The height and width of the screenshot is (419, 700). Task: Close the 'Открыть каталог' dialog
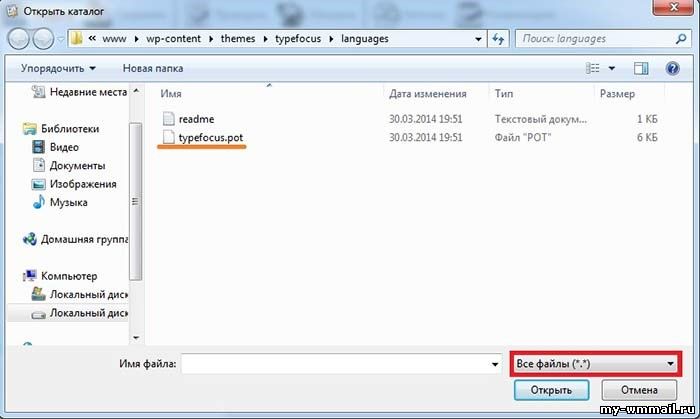pos(674,7)
